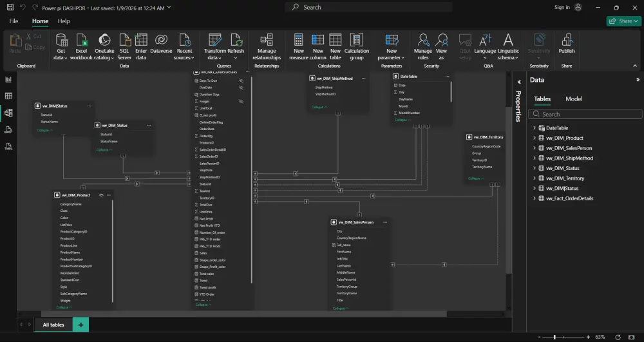
Task: Unhide the Freight field eye icon
Action: [x=240, y=101]
